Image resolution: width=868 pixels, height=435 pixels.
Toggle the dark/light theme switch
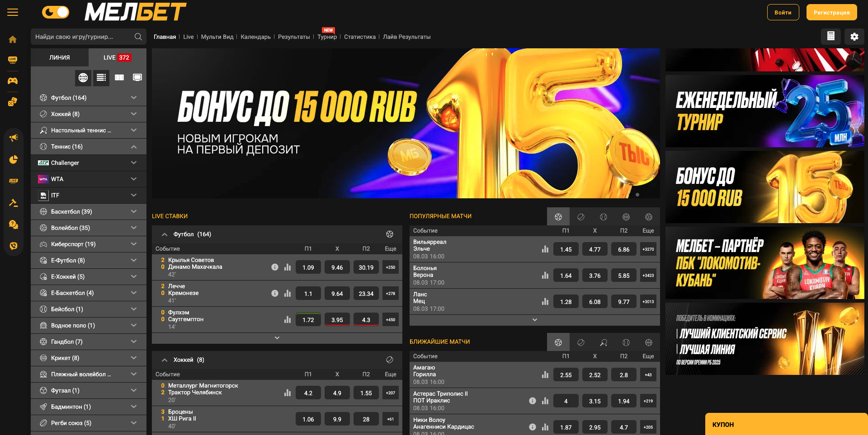56,12
